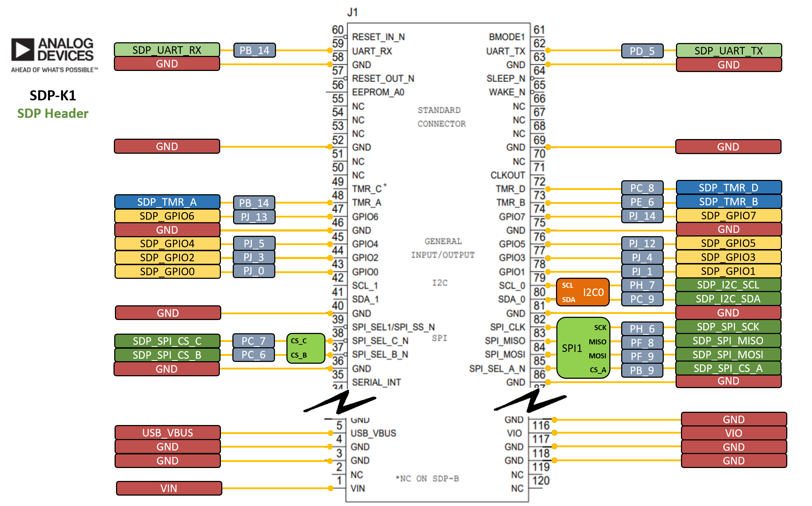Toggle the SDP_GPIO7 signal block

pyautogui.click(x=728, y=216)
